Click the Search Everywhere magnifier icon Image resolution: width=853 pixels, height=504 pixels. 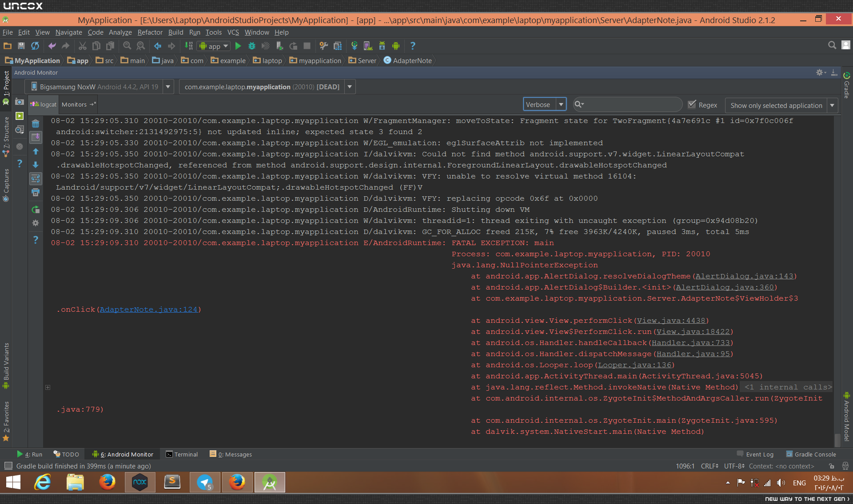(x=832, y=45)
